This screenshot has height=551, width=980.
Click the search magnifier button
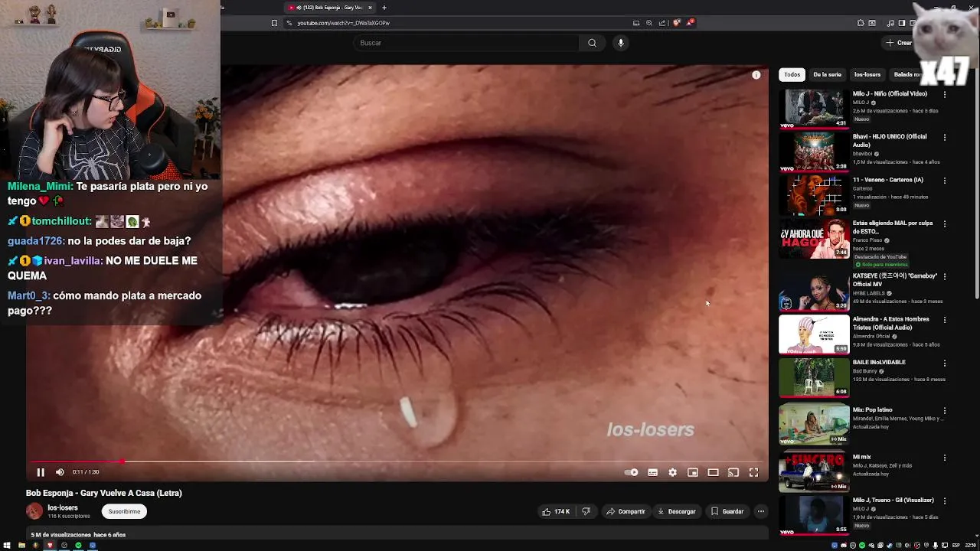coord(592,43)
